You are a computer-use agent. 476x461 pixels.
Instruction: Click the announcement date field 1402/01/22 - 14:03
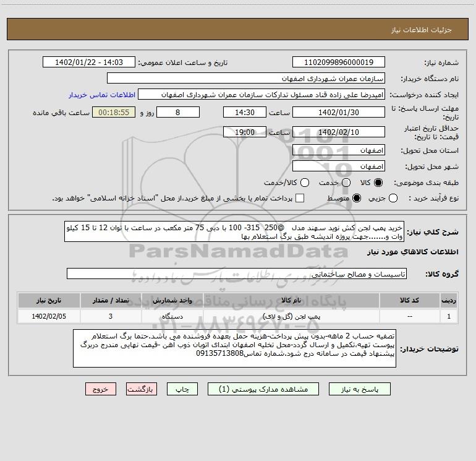(89, 62)
